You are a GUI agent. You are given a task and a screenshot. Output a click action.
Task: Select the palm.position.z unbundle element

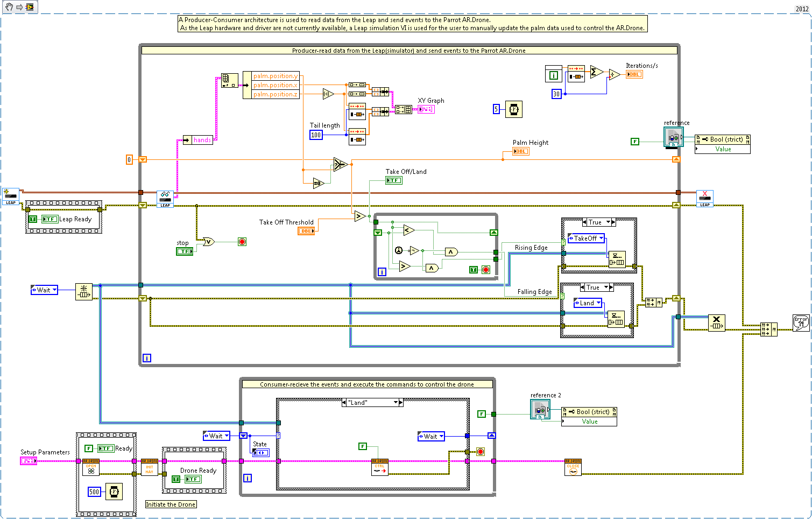(x=276, y=94)
